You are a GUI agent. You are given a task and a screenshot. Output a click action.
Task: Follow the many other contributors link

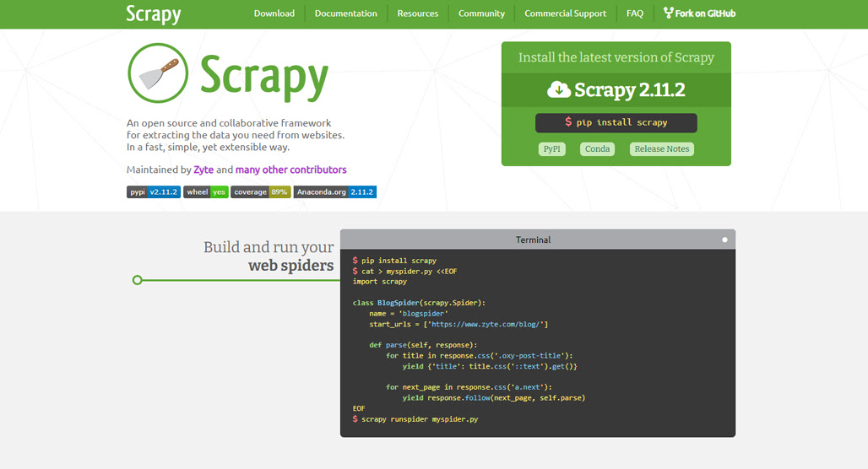[290, 170]
